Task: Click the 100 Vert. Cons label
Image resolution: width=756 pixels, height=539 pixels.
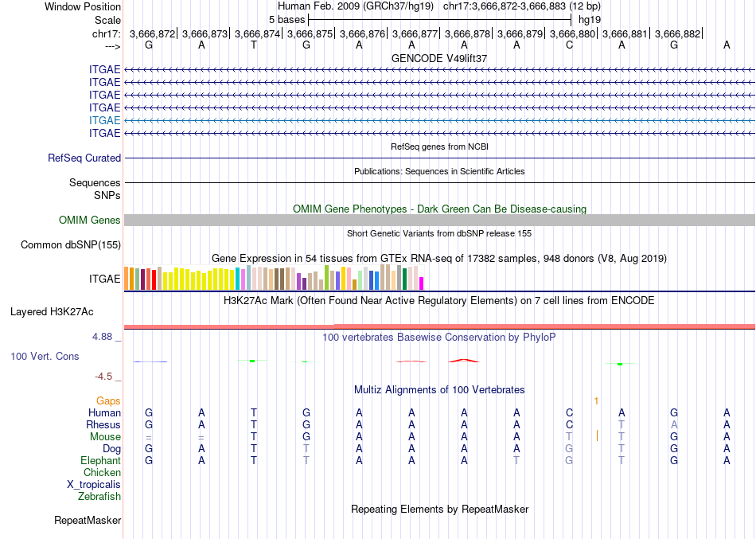Action: point(45,356)
